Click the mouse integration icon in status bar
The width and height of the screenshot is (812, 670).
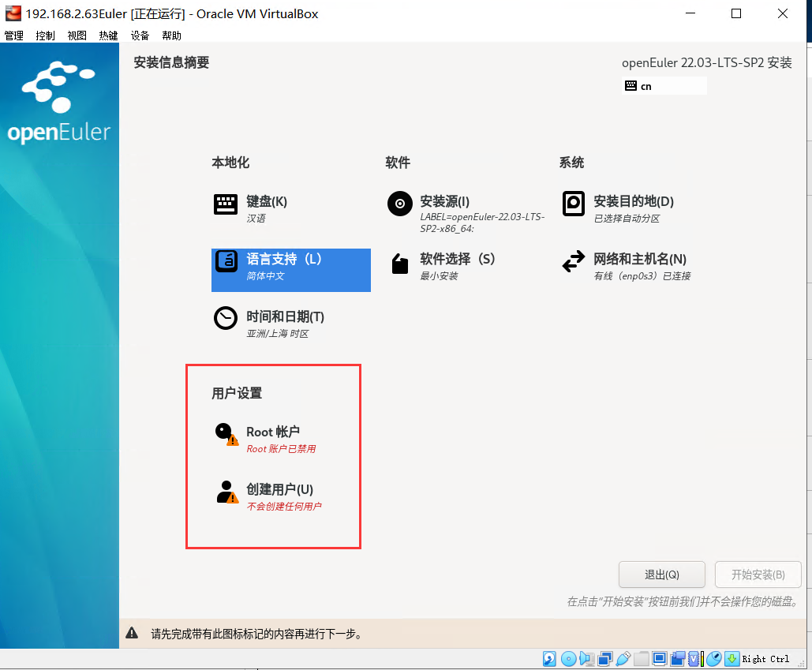coord(714,659)
